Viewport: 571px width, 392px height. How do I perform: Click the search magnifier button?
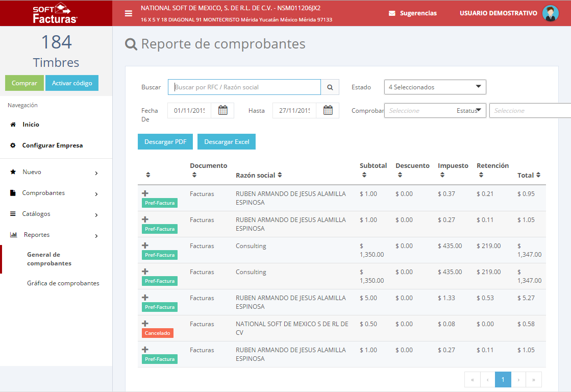pos(330,87)
